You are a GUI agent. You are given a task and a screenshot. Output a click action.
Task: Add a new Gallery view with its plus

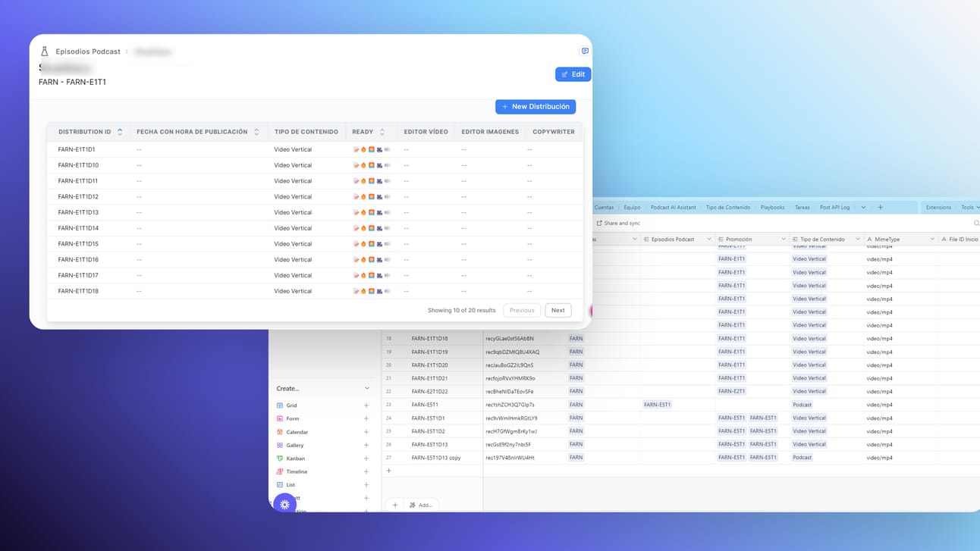pyautogui.click(x=366, y=445)
